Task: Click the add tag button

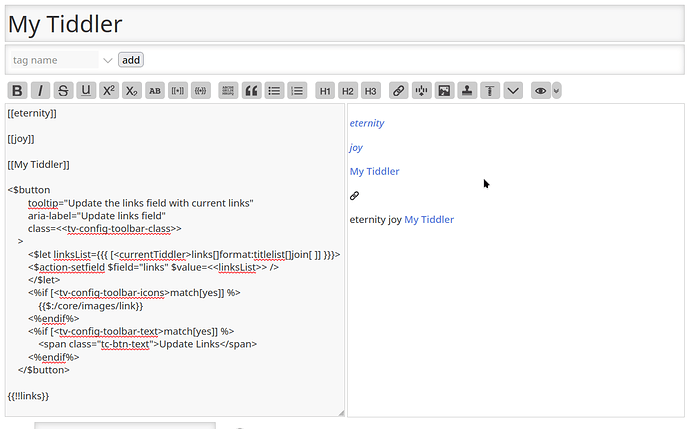Action: pos(131,60)
